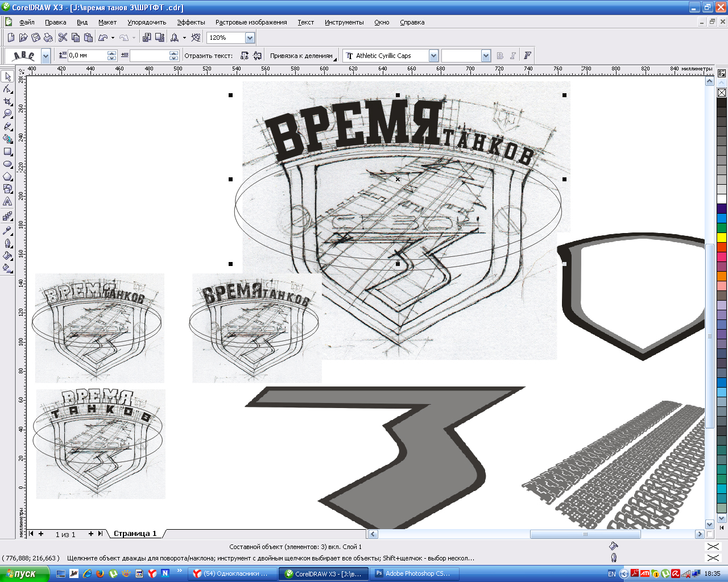Click the Save icon in toolbar

click(36, 38)
